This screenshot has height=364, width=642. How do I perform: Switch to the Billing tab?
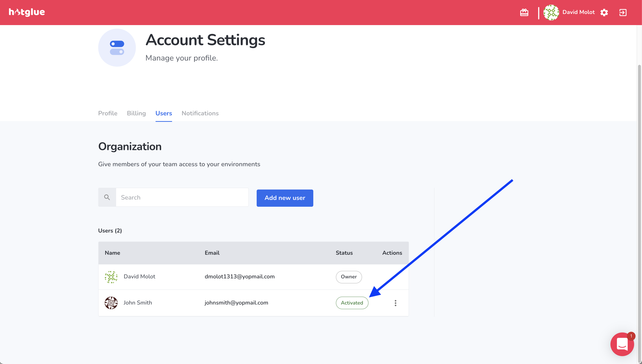(136, 113)
